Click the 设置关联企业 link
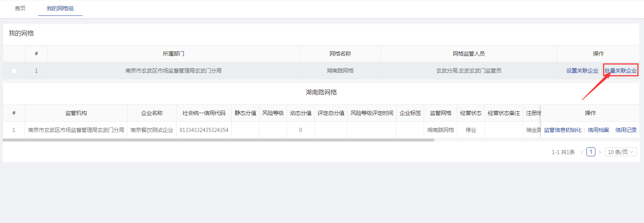The image size is (644, 223). coord(582,71)
